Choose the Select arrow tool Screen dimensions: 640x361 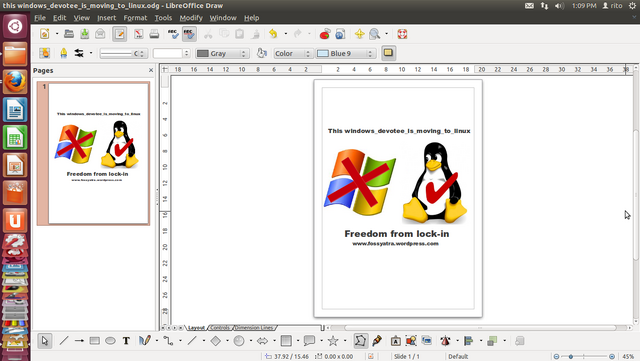tap(44, 341)
